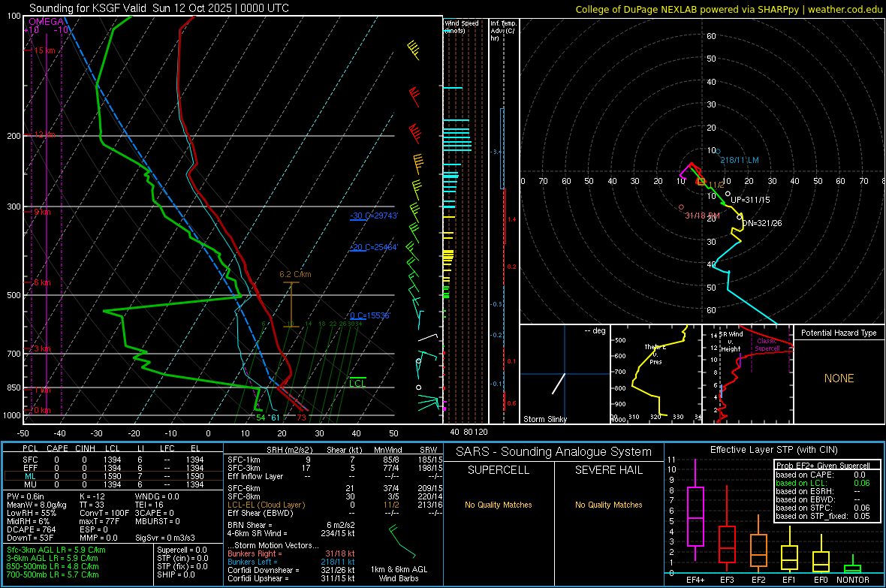Click the 'Classic Supercell' label

pyautogui.click(x=767, y=345)
